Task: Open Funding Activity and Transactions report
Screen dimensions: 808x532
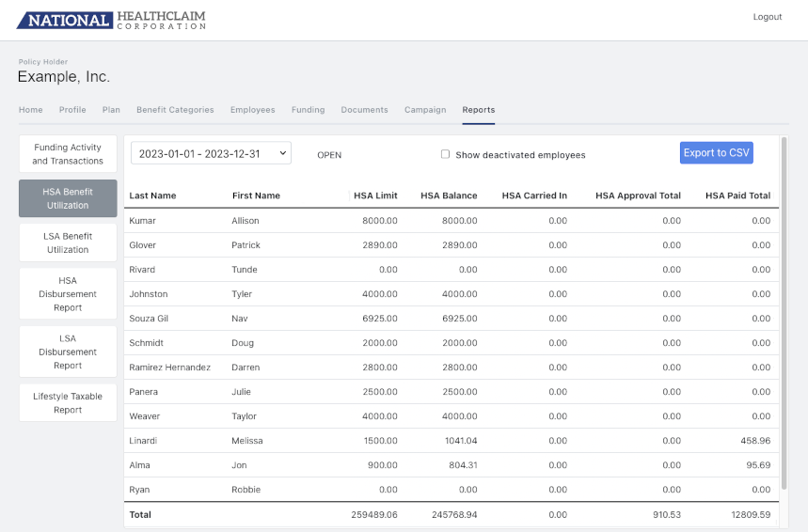Action: coord(68,154)
